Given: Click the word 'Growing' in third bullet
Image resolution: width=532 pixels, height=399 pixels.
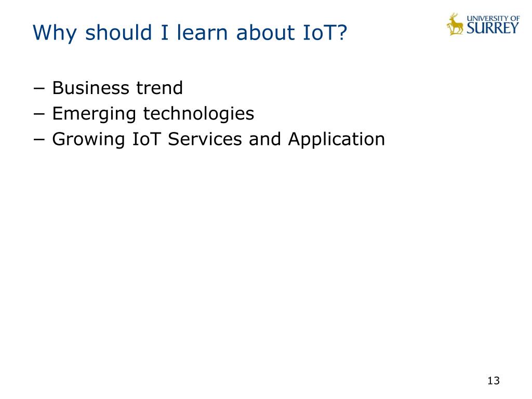Looking at the screenshot, I should tap(88, 140).
